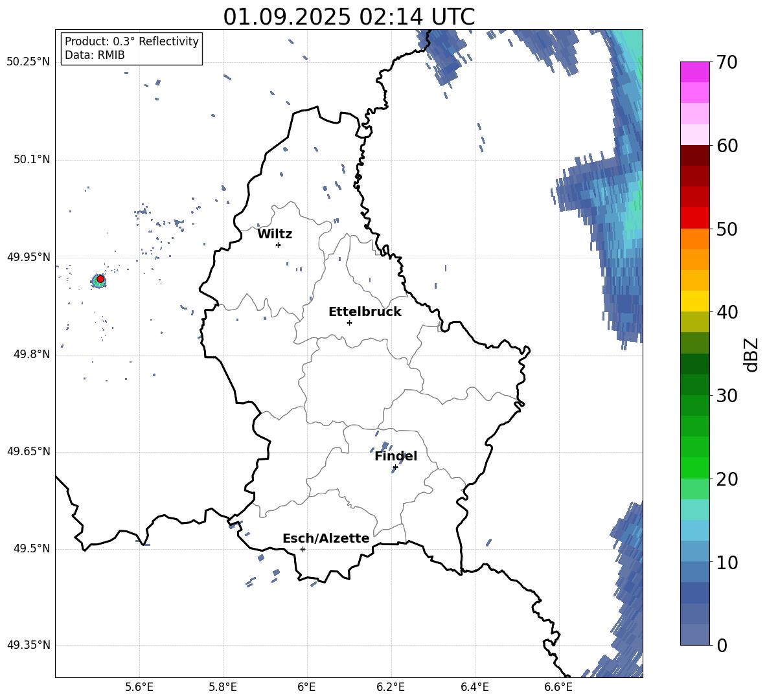Pick the magenta swatch near 70 dBZ
This screenshot has height=700, width=767.
pyautogui.click(x=694, y=72)
